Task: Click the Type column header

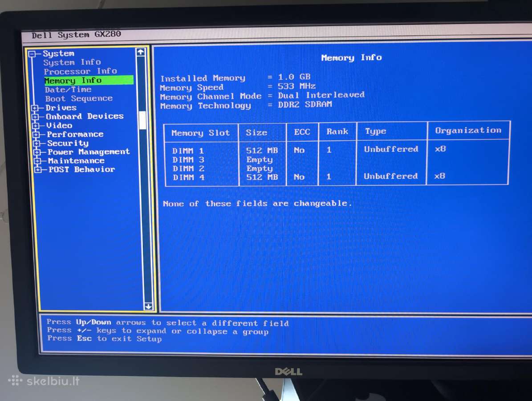Action: pyautogui.click(x=376, y=131)
